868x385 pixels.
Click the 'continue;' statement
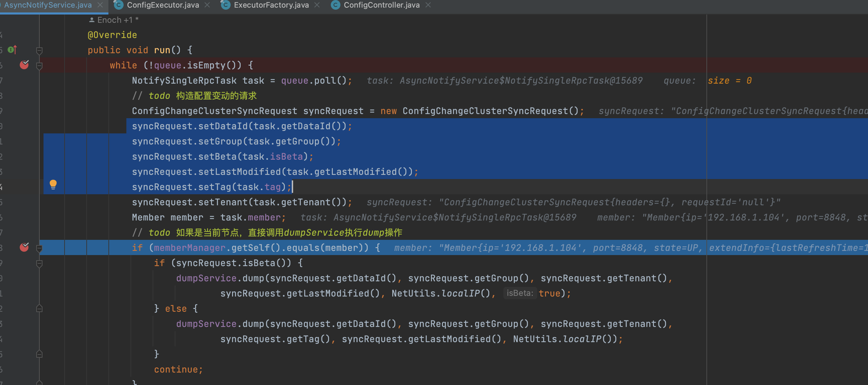[x=179, y=369]
